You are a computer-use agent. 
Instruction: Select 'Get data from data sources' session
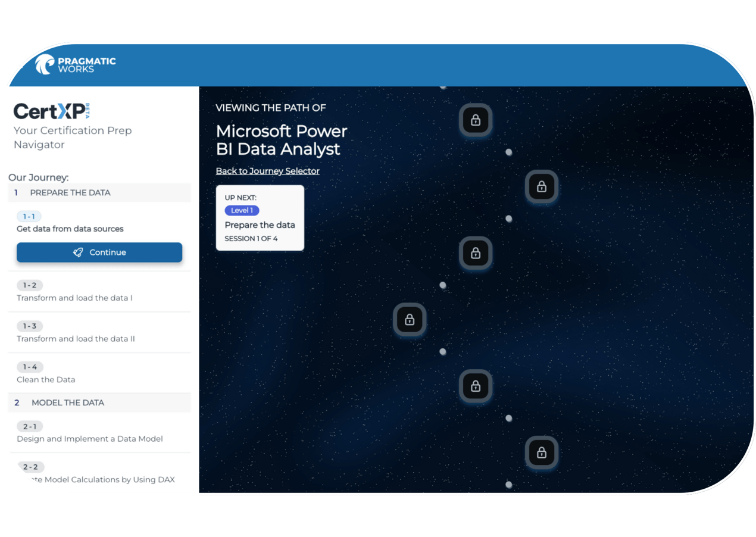[70, 229]
